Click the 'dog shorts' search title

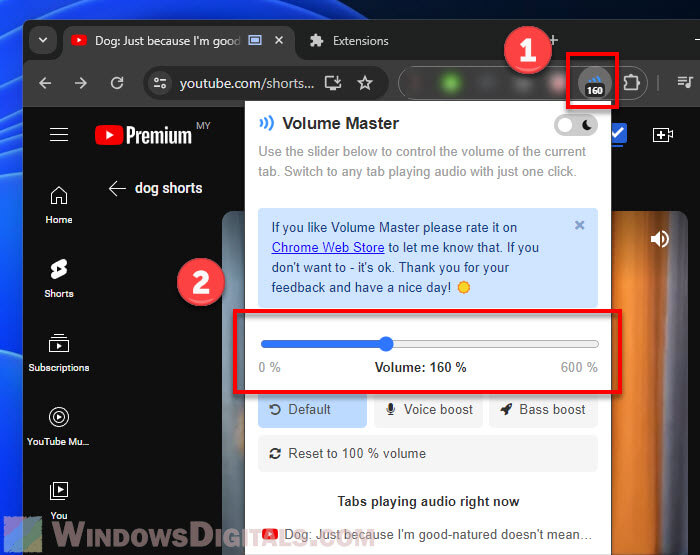pyautogui.click(x=168, y=188)
